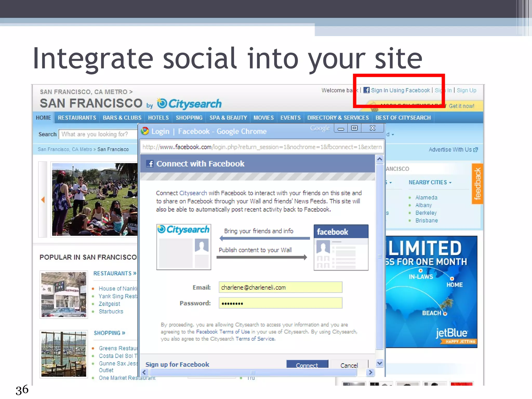Open the BARS & CLUBS tab
Viewport: 532px width, 399px height.
[x=122, y=118]
